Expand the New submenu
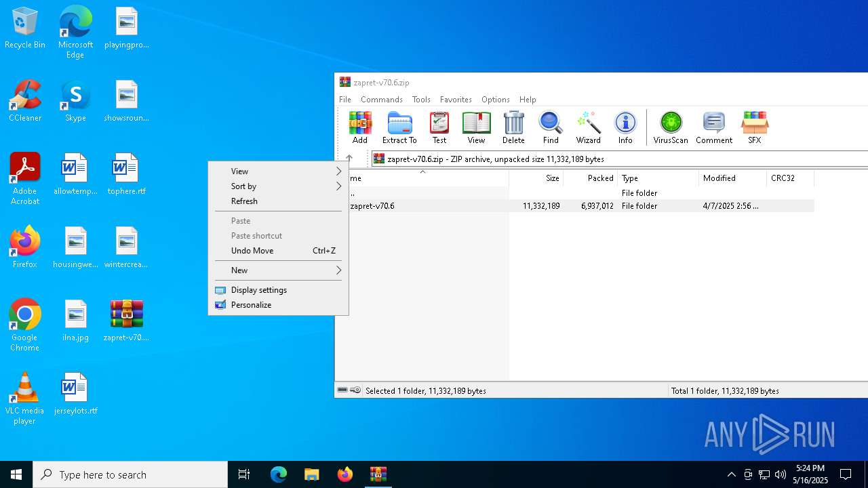The height and width of the screenshot is (488, 868). 278,270
